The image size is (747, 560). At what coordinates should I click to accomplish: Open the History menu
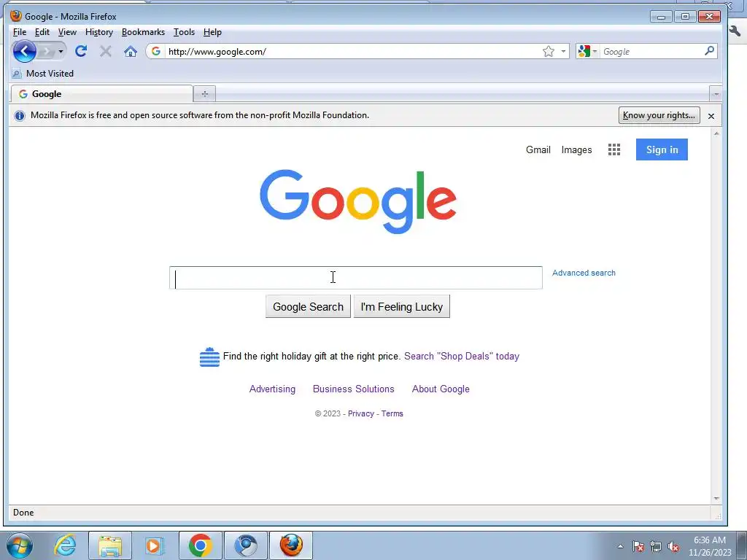pyautogui.click(x=99, y=32)
